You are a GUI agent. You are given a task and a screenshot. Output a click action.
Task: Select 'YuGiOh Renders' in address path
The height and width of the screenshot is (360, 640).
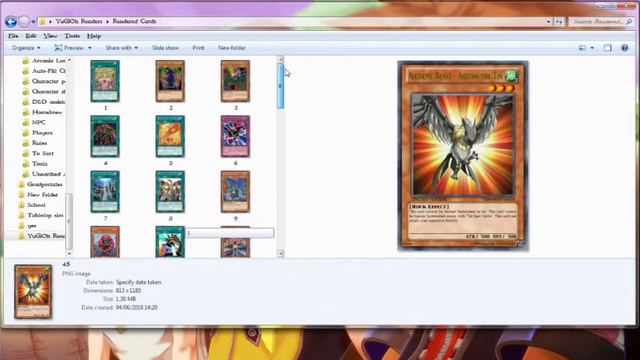(79, 21)
